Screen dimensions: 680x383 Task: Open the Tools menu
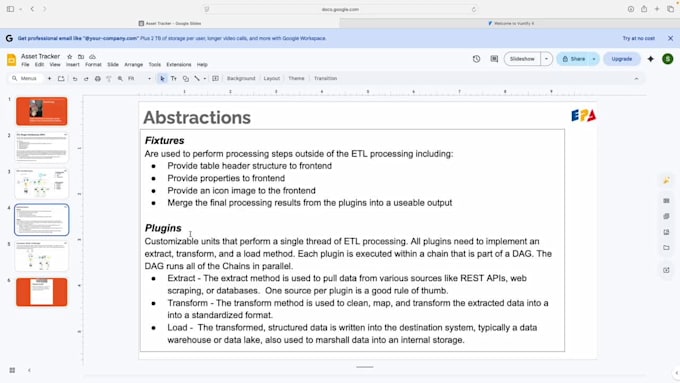154,65
